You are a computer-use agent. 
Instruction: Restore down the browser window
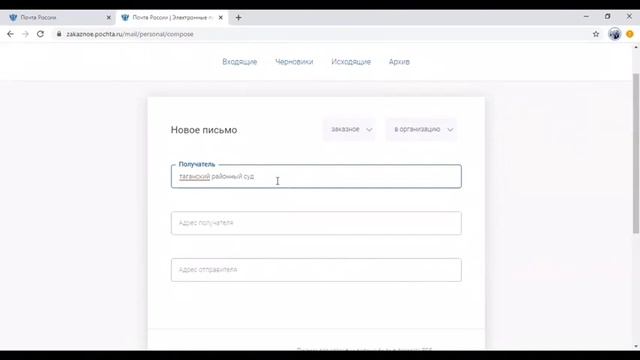click(x=607, y=17)
